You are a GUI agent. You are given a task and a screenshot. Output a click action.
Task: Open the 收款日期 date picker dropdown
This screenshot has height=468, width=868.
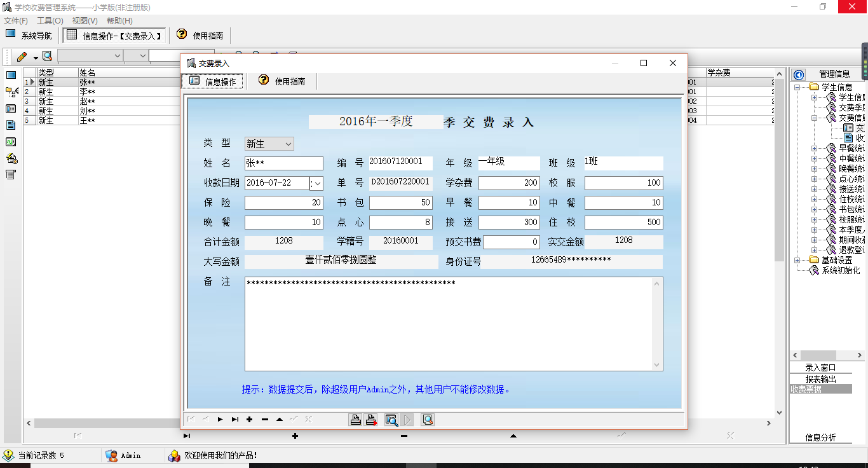[x=318, y=183]
